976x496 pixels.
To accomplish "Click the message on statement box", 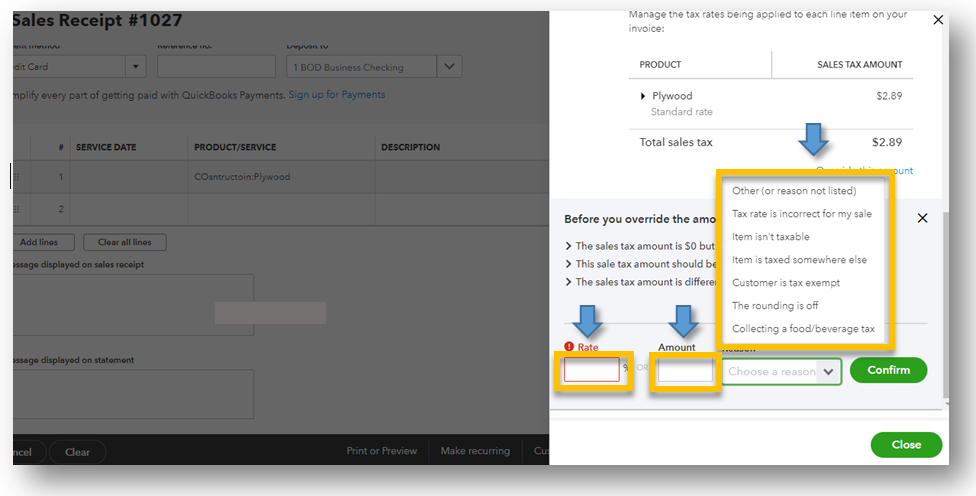I will coord(133,394).
